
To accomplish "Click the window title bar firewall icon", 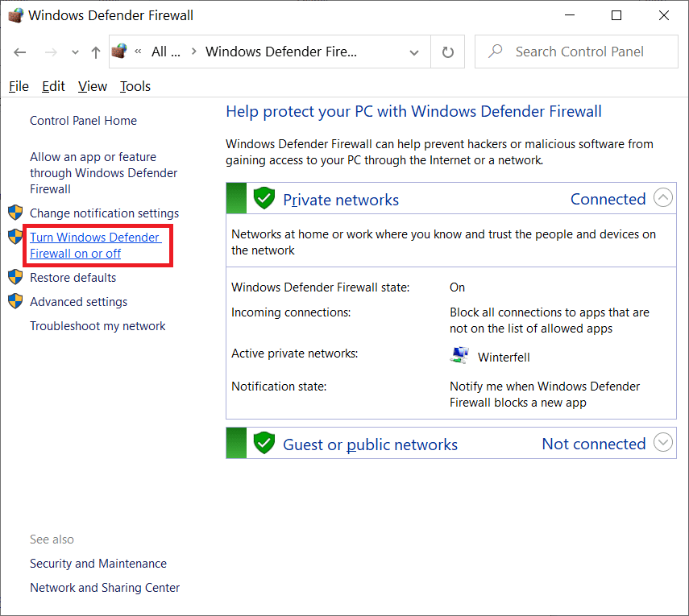I will point(16,15).
